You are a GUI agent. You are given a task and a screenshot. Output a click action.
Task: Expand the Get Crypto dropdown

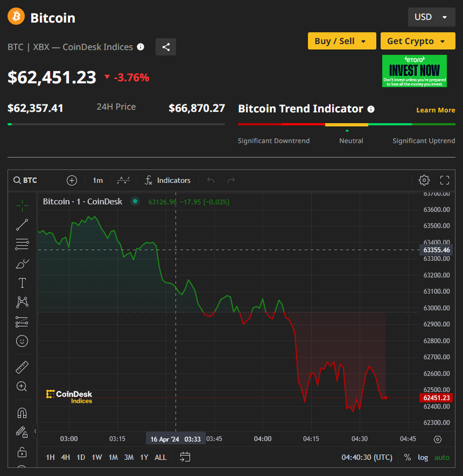point(417,41)
